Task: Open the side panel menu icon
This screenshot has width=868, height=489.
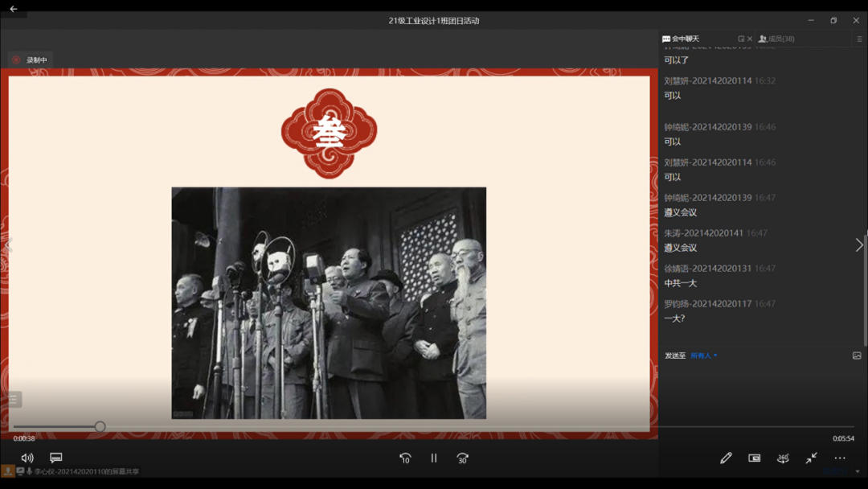Action: pyautogui.click(x=859, y=39)
